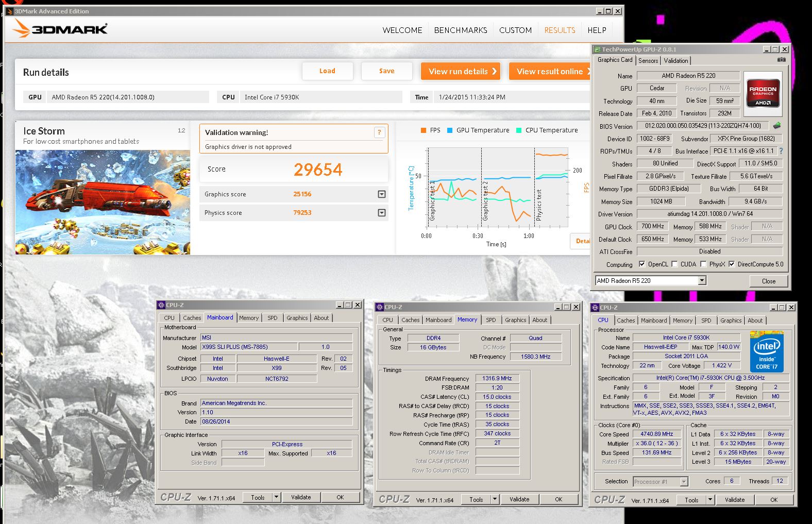Click CPU-Z Memory window title icon
This screenshot has width=812, height=524.
[x=380, y=307]
